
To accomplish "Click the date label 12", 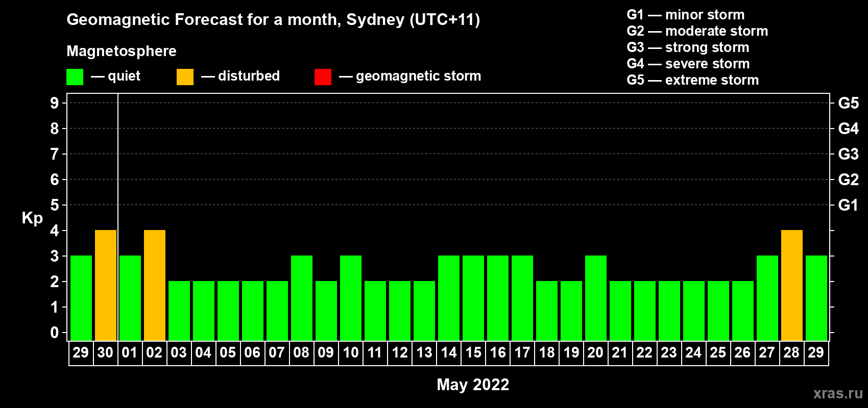I will click(400, 352).
